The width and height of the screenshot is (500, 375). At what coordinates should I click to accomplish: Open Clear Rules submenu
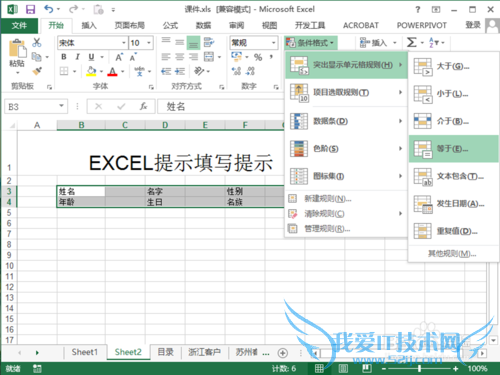[x=346, y=214]
